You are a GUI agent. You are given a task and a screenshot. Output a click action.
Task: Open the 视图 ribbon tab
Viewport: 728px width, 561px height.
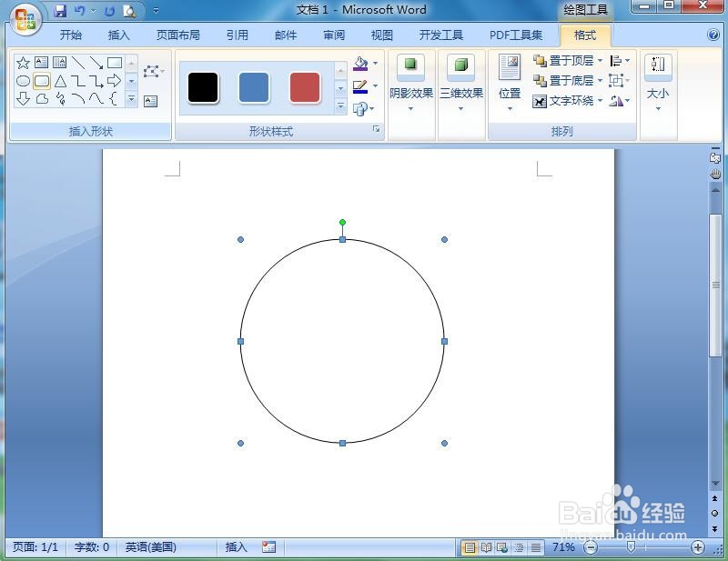click(382, 35)
